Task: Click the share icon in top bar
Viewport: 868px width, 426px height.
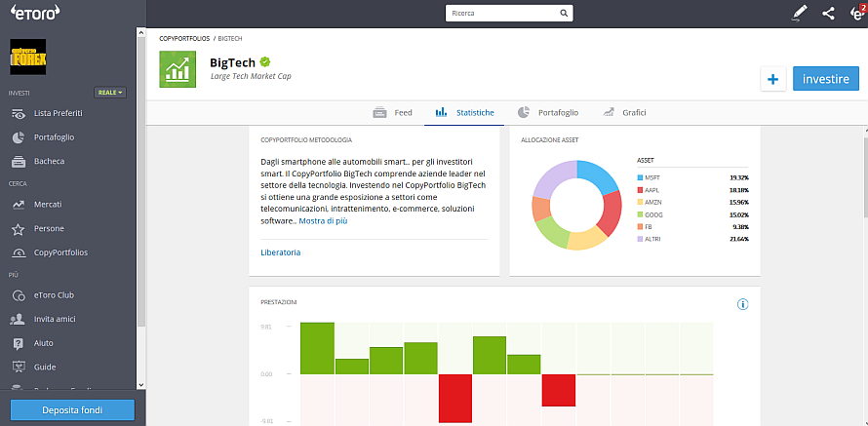Action: coord(828,14)
